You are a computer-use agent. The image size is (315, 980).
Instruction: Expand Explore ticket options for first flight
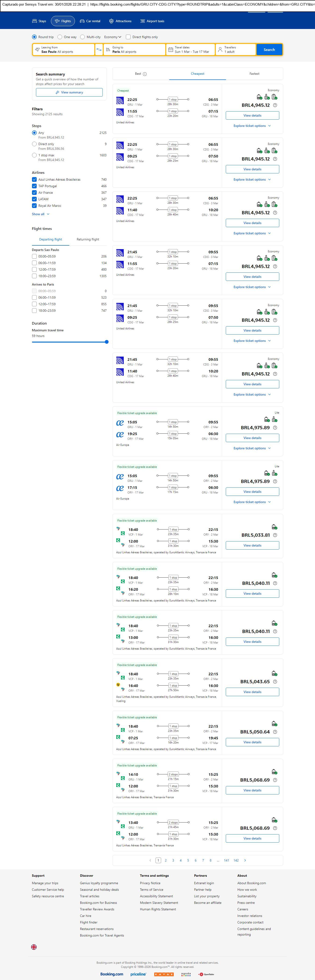pos(252,126)
